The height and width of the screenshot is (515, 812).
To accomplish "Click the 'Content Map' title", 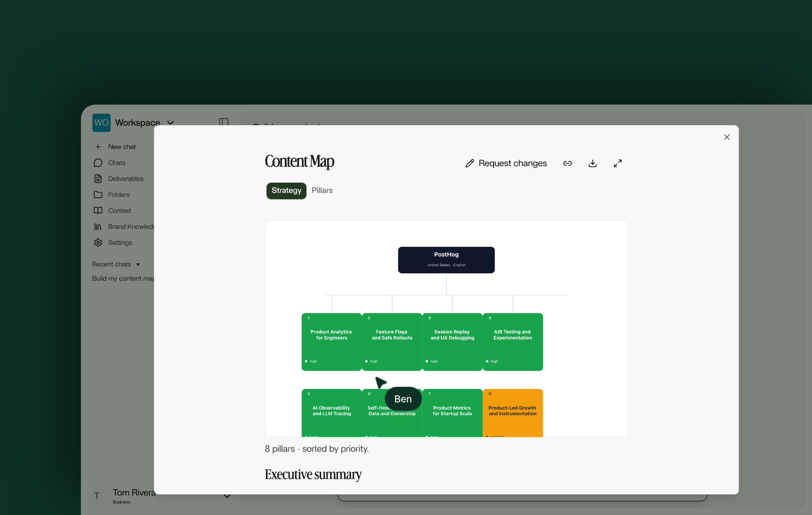I will pos(299,162).
